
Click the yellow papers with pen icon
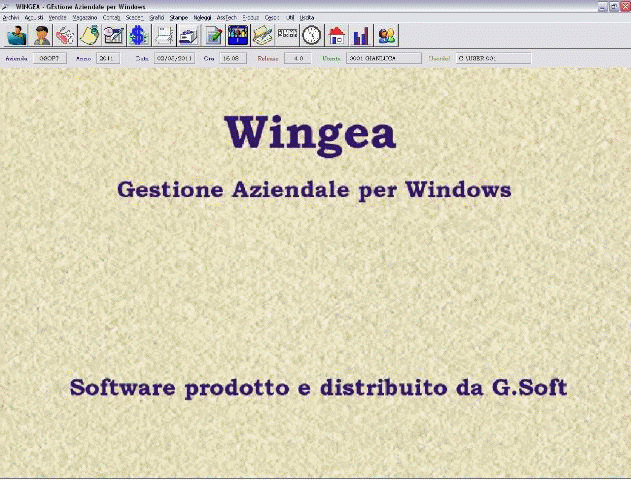click(x=262, y=35)
